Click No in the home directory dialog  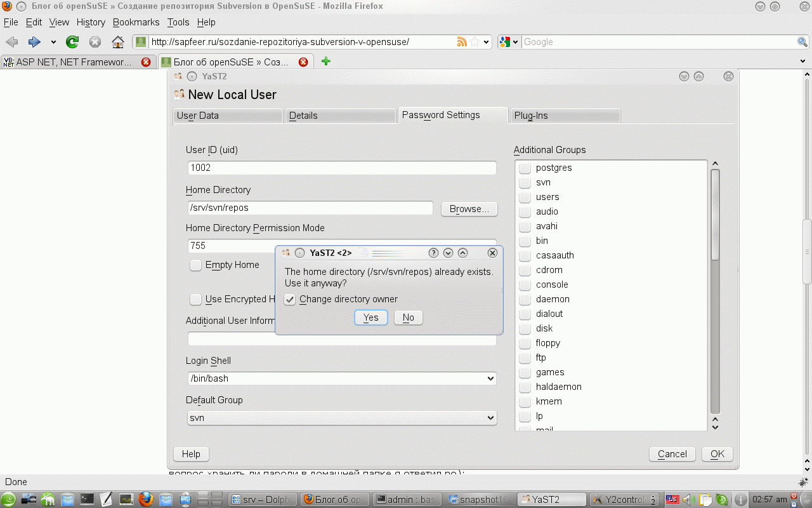(409, 317)
